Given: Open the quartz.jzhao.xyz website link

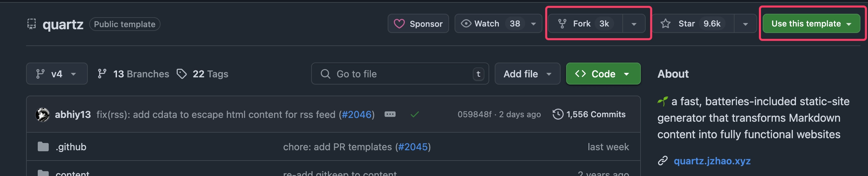Looking at the screenshot, I should tap(712, 161).
